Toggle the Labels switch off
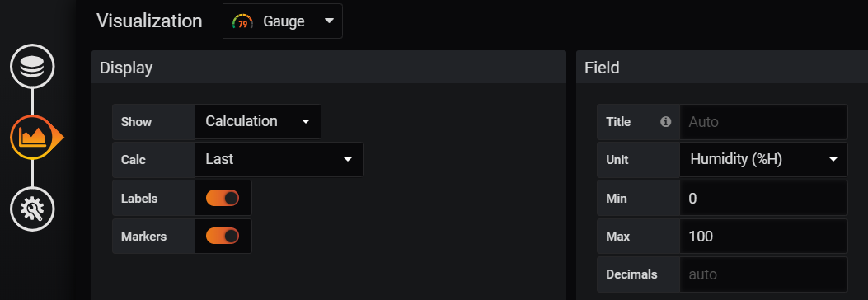Viewport: 868px width, 300px height. [223, 198]
